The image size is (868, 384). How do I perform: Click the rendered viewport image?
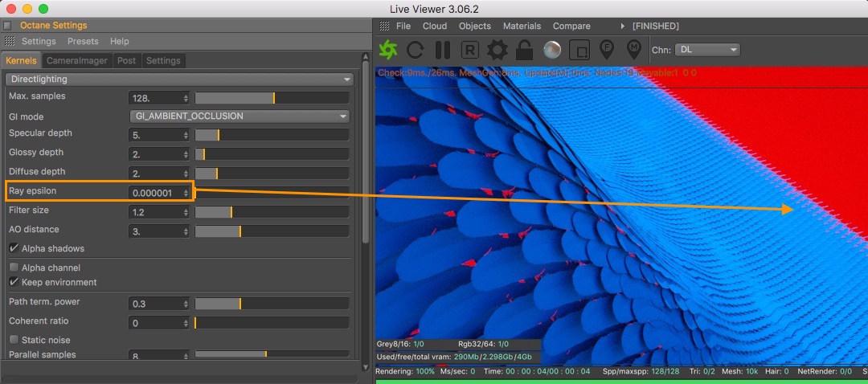point(621,216)
